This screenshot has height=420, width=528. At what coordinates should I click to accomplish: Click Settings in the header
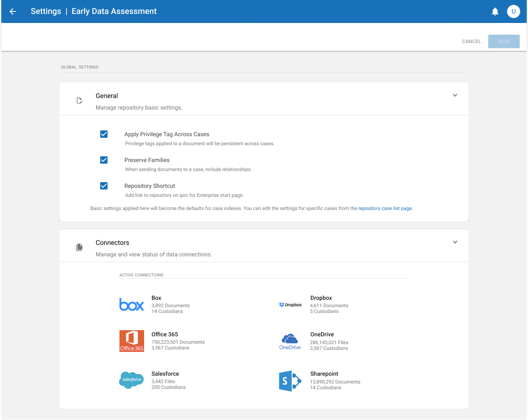(46, 11)
